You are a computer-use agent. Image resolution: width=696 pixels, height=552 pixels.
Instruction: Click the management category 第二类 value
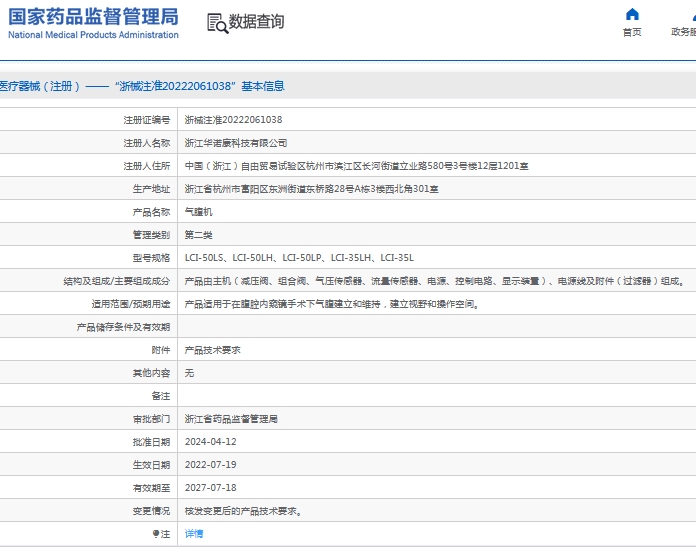coord(198,235)
